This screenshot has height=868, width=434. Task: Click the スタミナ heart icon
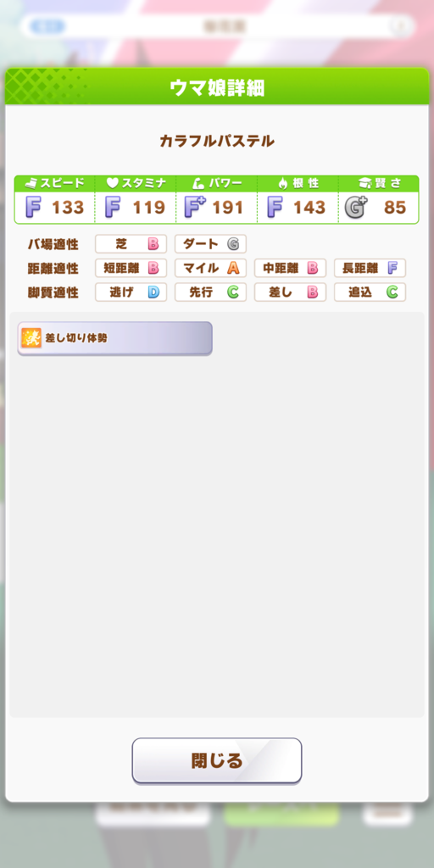(113, 183)
